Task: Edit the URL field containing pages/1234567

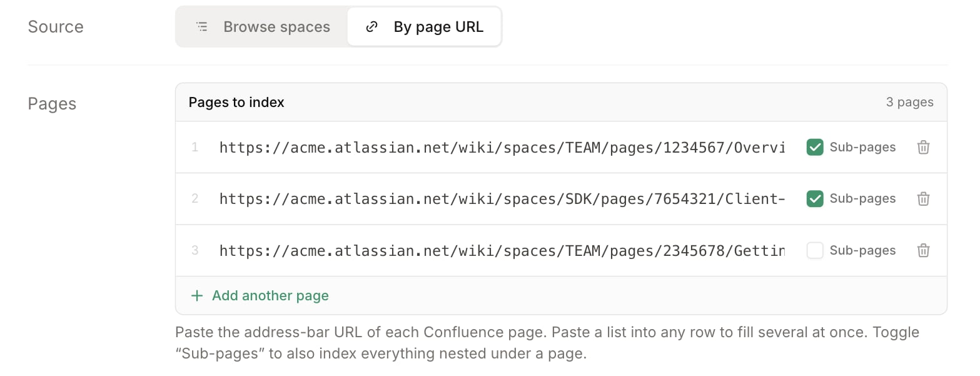Action: coord(502,147)
